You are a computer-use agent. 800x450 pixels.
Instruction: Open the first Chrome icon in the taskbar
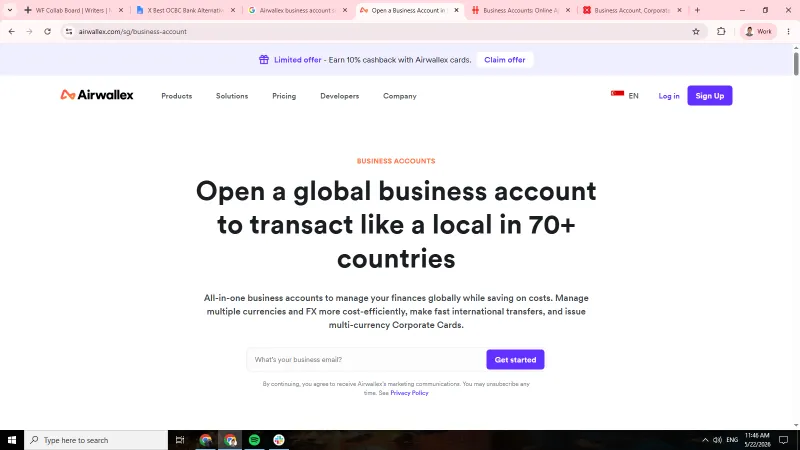click(x=206, y=440)
